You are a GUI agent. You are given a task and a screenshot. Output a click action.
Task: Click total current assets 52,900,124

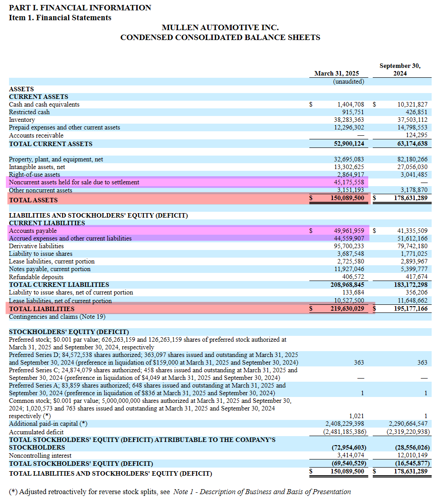coord(349,144)
